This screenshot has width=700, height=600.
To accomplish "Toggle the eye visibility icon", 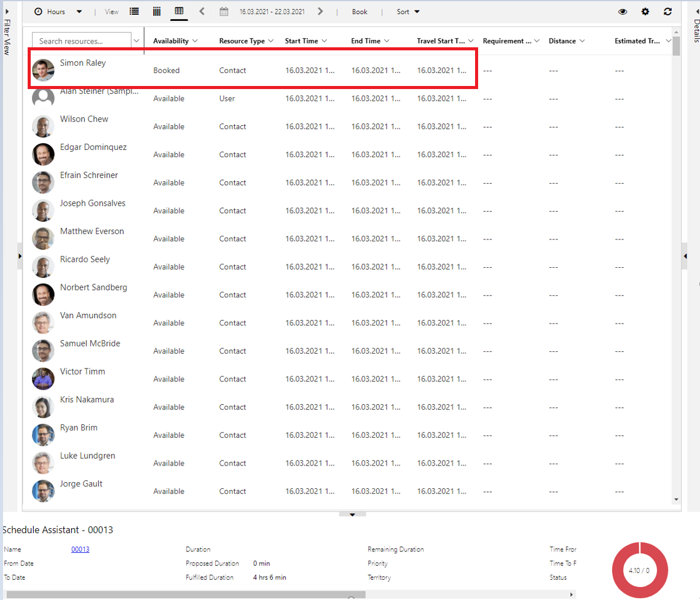I will (623, 12).
